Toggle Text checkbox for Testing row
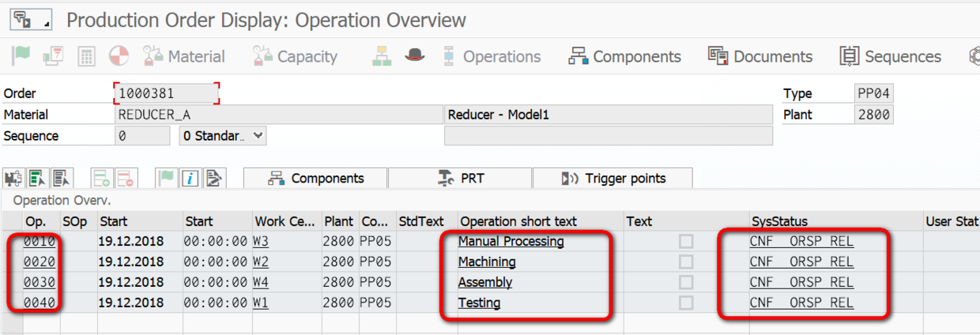 (686, 303)
